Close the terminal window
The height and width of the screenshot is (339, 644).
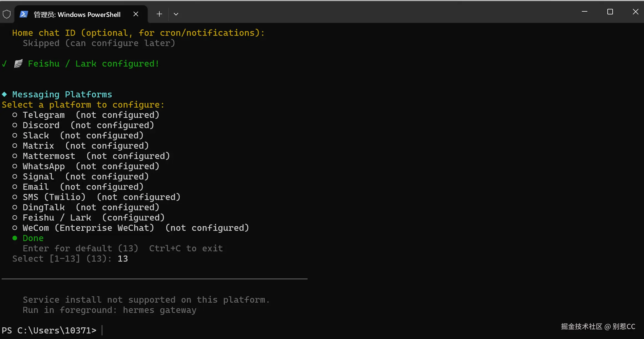click(x=635, y=12)
